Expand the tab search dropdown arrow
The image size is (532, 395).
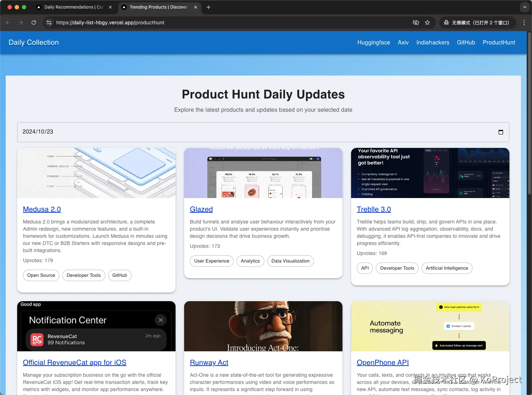(x=524, y=7)
